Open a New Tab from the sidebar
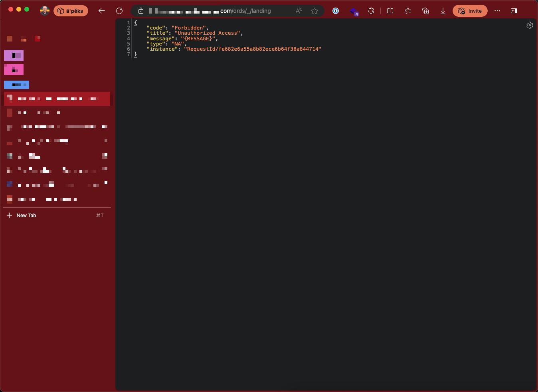 point(26,216)
